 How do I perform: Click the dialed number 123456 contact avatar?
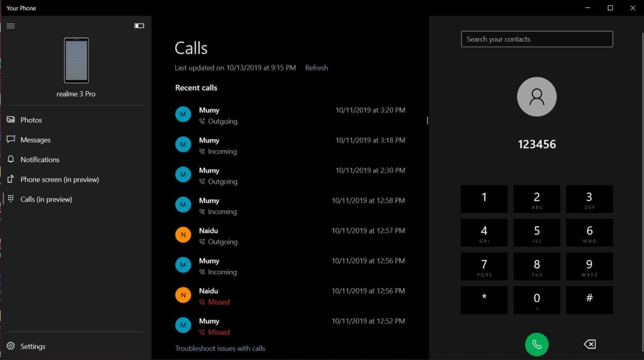(x=536, y=96)
